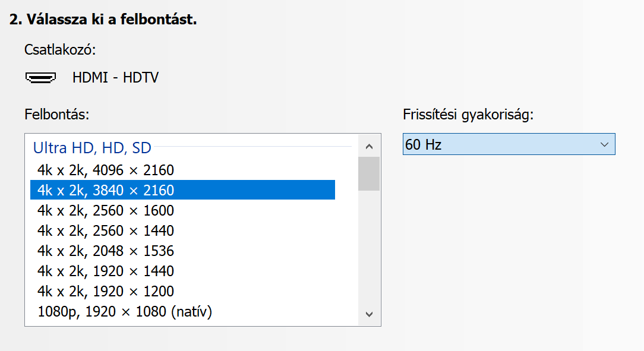Viewport: 644px width, 351px height.
Task: Click the Ultra HD, HD, SD group header
Action: point(92,147)
